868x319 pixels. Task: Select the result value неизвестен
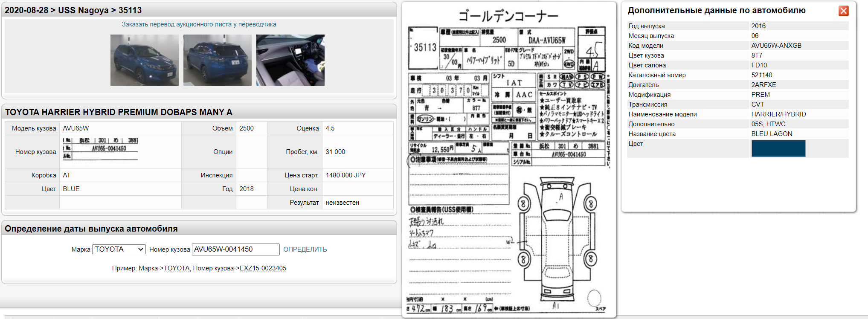click(x=342, y=203)
